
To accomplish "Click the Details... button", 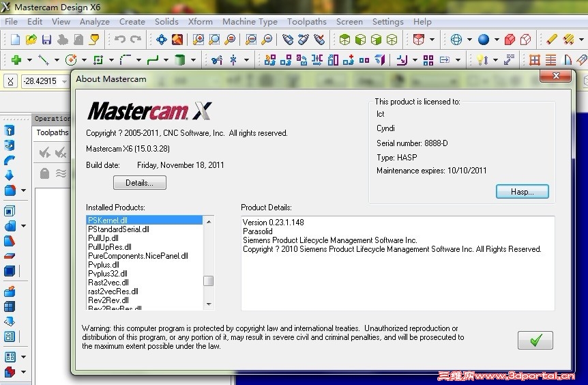I will click(x=140, y=183).
